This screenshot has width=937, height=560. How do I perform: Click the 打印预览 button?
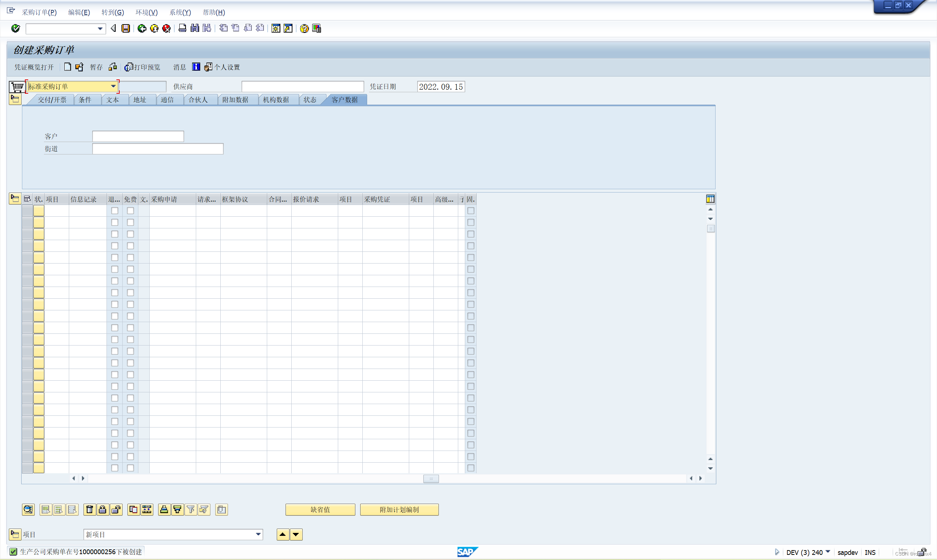143,67
